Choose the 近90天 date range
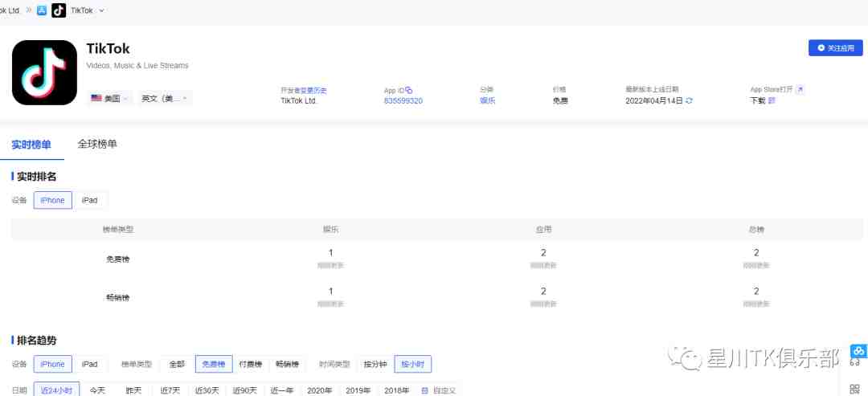The height and width of the screenshot is (396, 868). point(244,390)
